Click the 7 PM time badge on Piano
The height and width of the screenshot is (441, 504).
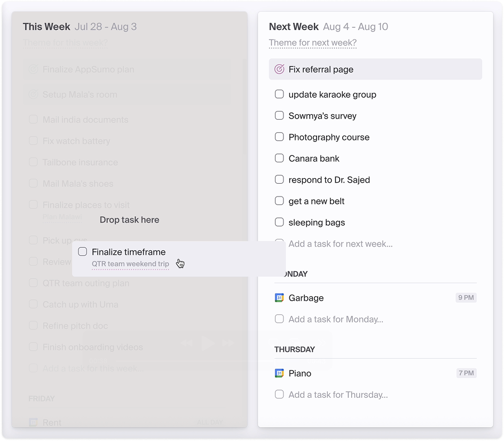[x=466, y=373]
